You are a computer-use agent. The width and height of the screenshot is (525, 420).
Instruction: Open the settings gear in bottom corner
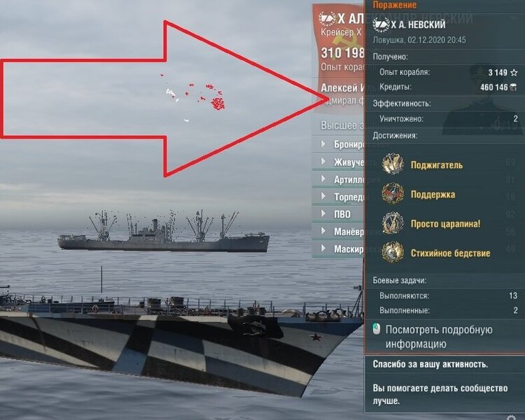(x=511, y=417)
